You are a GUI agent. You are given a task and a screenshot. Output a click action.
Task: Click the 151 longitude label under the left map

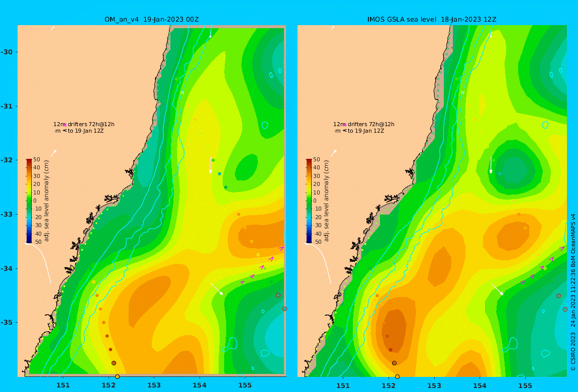click(x=63, y=385)
